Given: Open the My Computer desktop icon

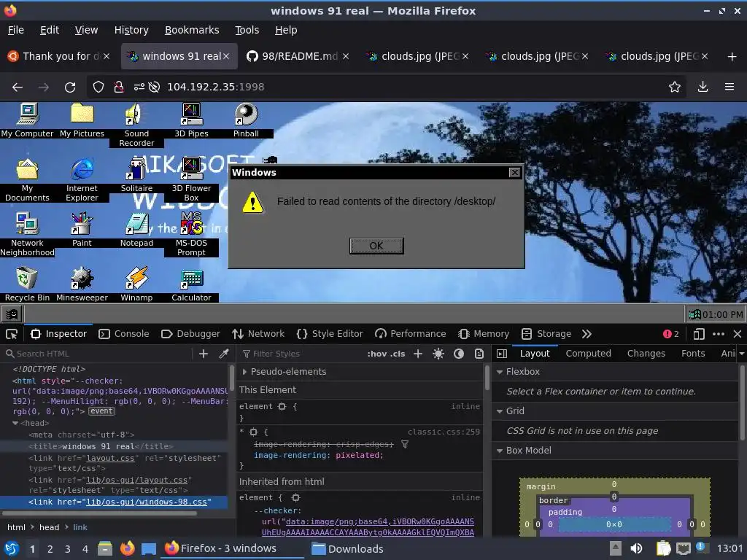Looking at the screenshot, I should 27,120.
